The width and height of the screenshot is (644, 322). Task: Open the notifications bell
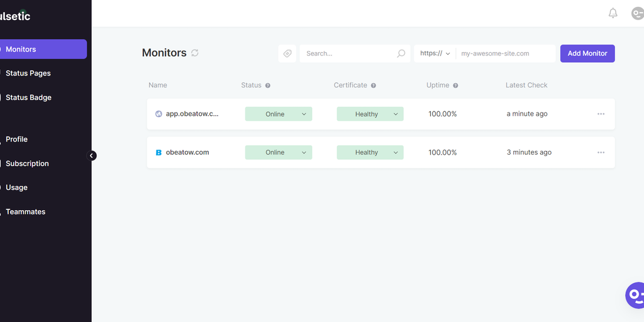tap(613, 13)
